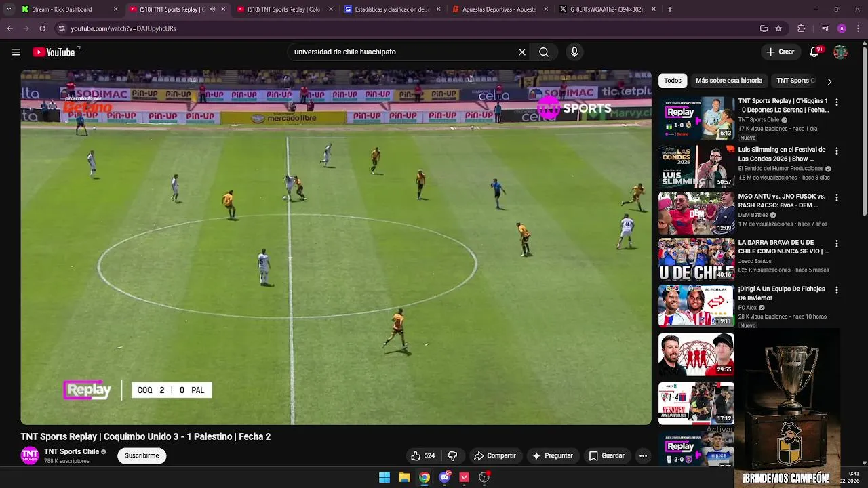Select the TNT Sports Chile filter chip
This screenshot has width=868, height=488.
[x=795, y=81]
